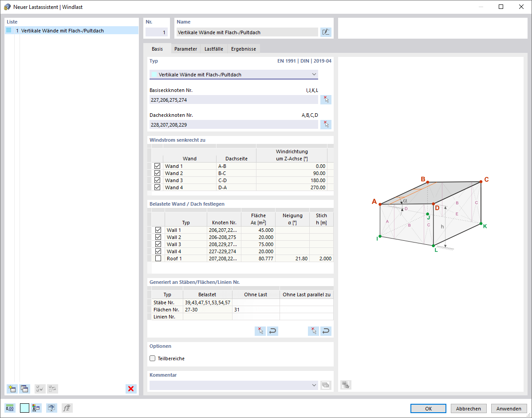Click Roof 1 Neigung value 21.80
The image size is (532, 418).
[x=292, y=259]
